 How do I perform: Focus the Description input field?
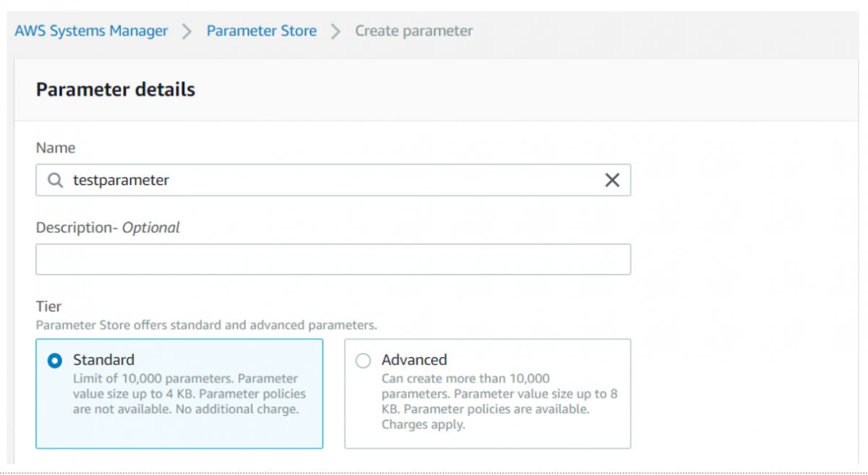(333, 258)
